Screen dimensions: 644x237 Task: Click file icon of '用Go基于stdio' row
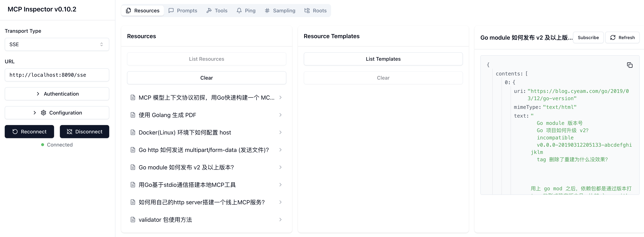[x=133, y=185]
